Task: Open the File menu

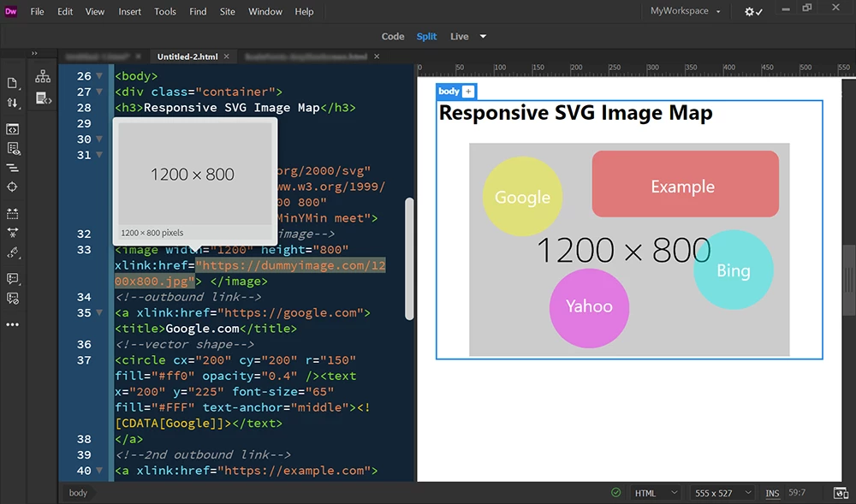Action: (x=37, y=11)
